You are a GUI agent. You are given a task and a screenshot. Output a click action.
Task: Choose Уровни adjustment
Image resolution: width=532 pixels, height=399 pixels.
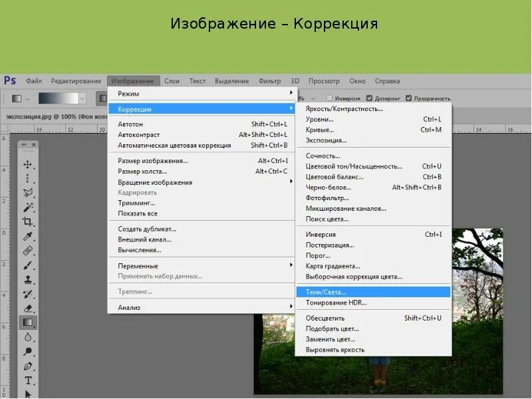[x=373, y=120]
